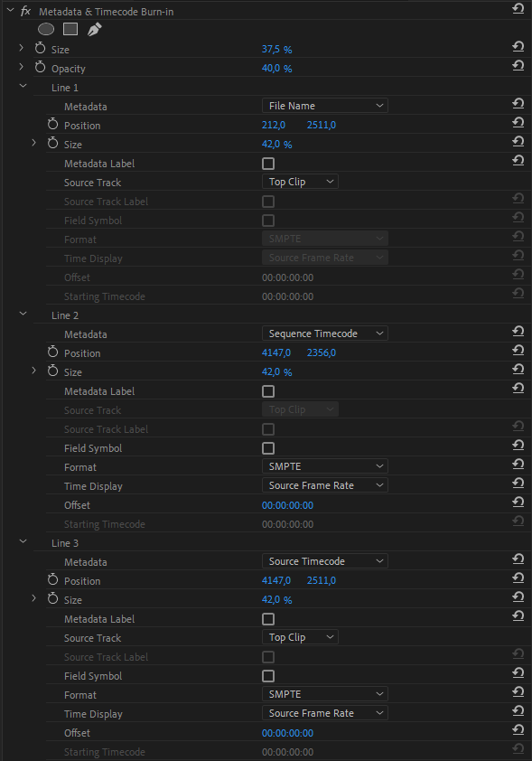Enable Metadata Label checkbox under Line 1
The image size is (532, 761).
pyautogui.click(x=268, y=164)
